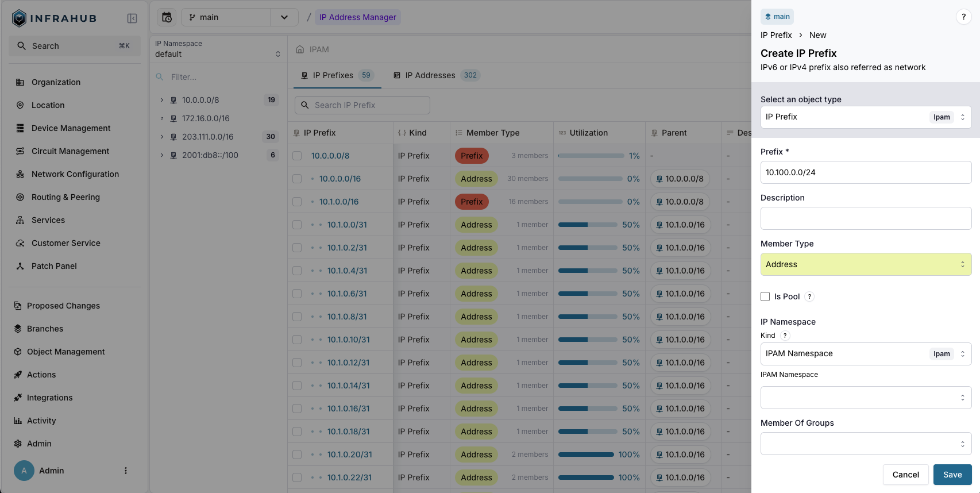Open the Admin user options menu
Image resolution: width=980 pixels, height=493 pixels.
click(x=126, y=471)
